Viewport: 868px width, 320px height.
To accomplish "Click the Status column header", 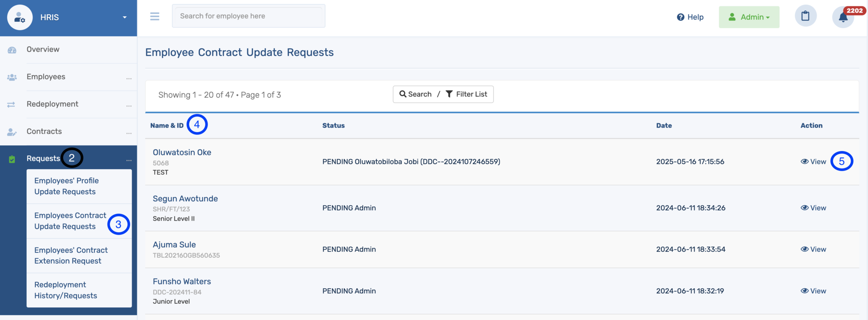I will tap(334, 126).
